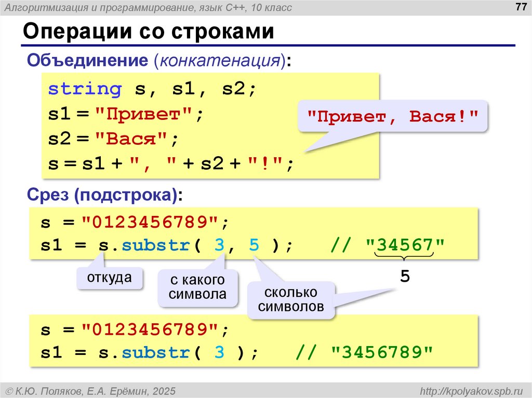Image resolution: width=532 pixels, height=398 pixels.
Task: Click the "Привет, Вася!" result bubble
Action: coord(392,115)
